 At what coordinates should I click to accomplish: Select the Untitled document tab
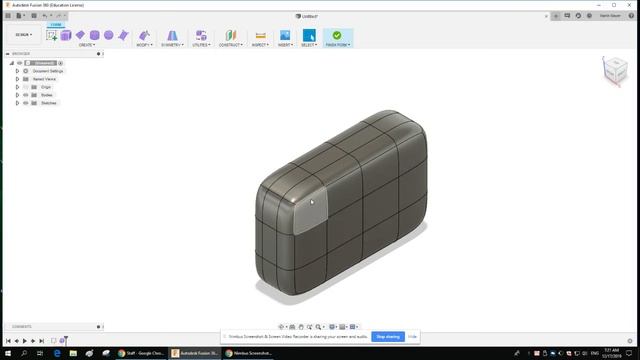point(307,16)
